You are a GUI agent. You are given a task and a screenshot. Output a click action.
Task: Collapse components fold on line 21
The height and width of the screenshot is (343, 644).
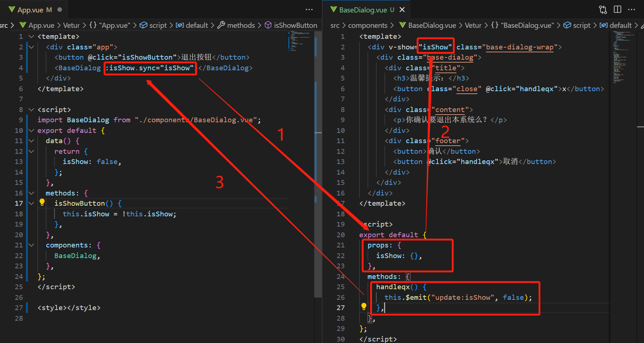[31, 245]
